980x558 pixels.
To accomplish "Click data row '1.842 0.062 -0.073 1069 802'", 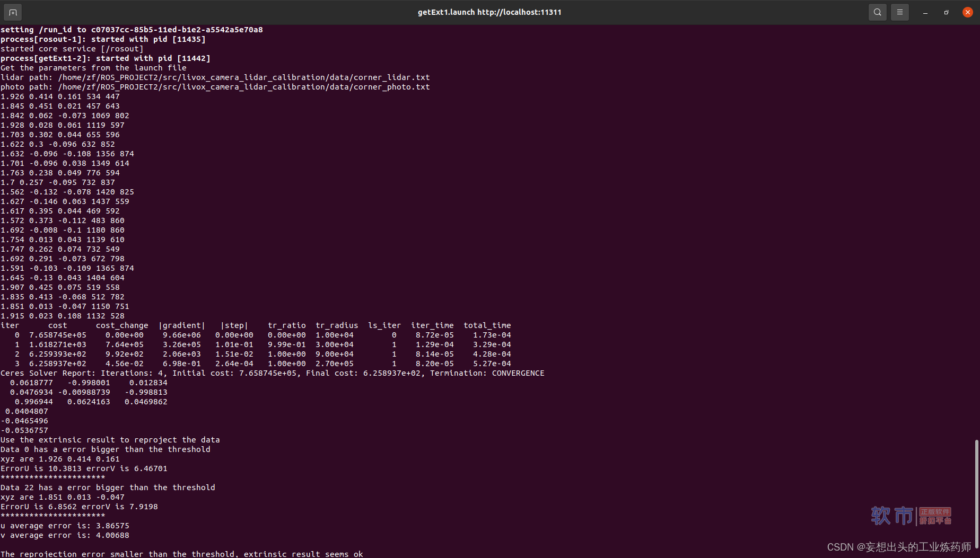I will [x=65, y=116].
